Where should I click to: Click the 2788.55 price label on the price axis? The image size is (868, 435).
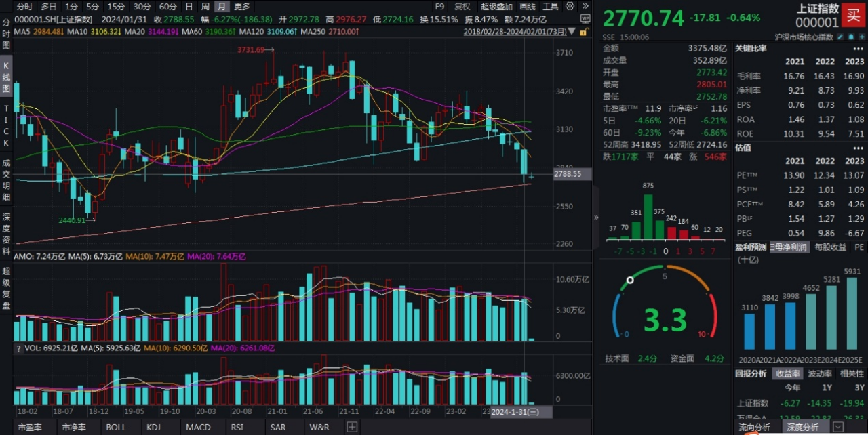pos(572,174)
